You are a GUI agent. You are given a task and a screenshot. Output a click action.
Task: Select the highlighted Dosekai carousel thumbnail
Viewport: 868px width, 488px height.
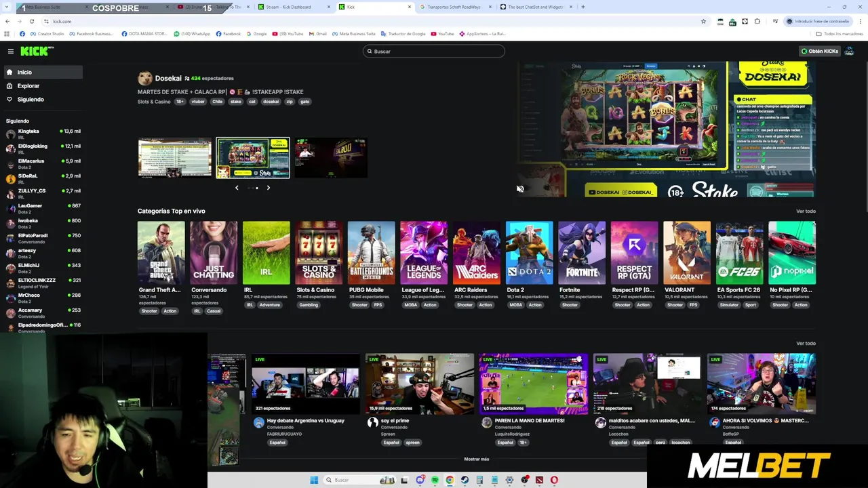click(x=253, y=158)
